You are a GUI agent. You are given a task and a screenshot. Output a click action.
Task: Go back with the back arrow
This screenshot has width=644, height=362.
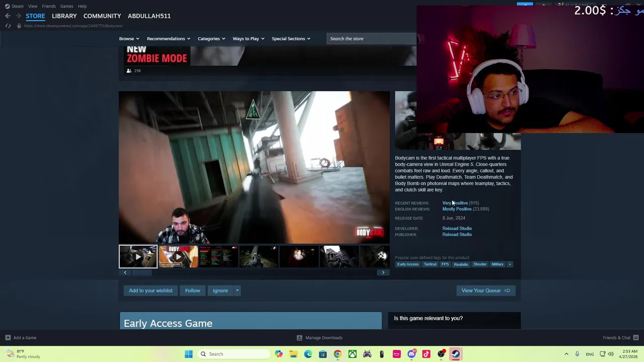[x=8, y=16]
